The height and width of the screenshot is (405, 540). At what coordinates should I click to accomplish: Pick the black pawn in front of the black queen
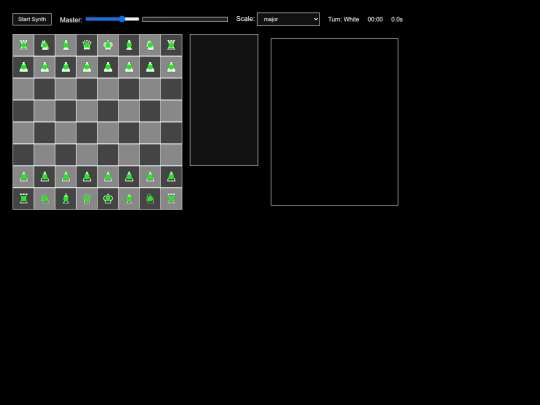click(87, 67)
